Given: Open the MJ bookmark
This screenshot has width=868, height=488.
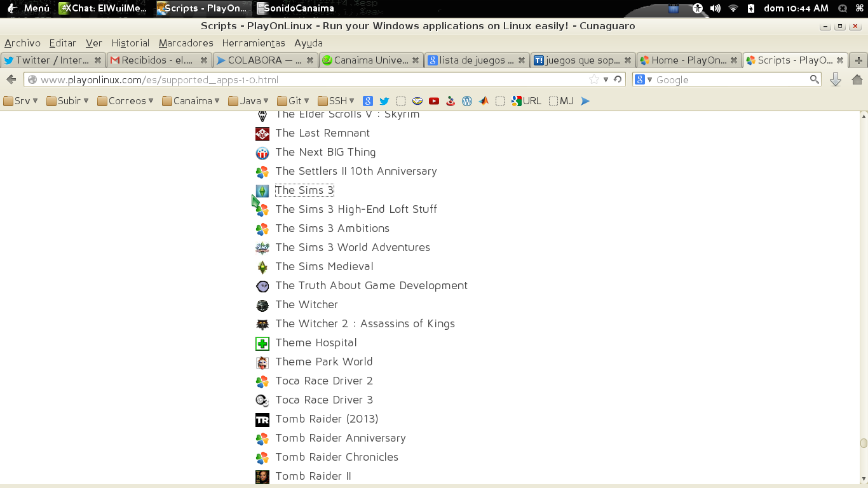Looking at the screenshot, I should tap(561, 101).
